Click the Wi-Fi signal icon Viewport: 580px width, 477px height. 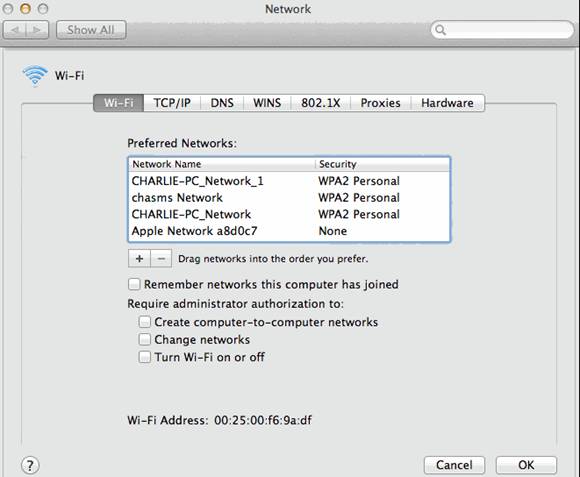coord(35,75)
